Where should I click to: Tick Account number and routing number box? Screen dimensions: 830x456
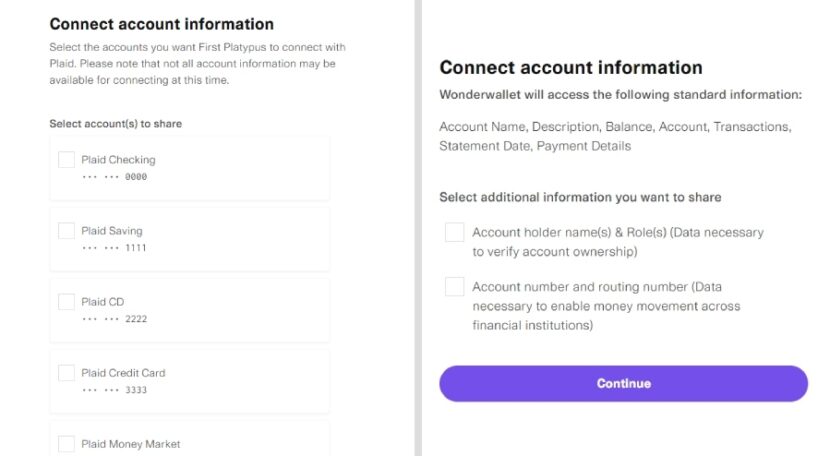[455, 287]
